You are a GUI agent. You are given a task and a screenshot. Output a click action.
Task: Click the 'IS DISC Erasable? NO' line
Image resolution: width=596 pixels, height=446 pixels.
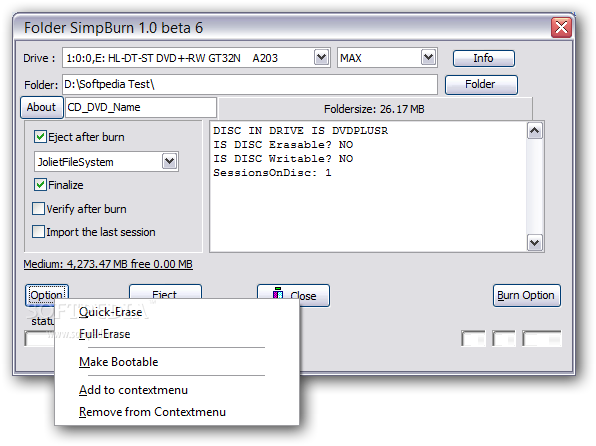283,145
